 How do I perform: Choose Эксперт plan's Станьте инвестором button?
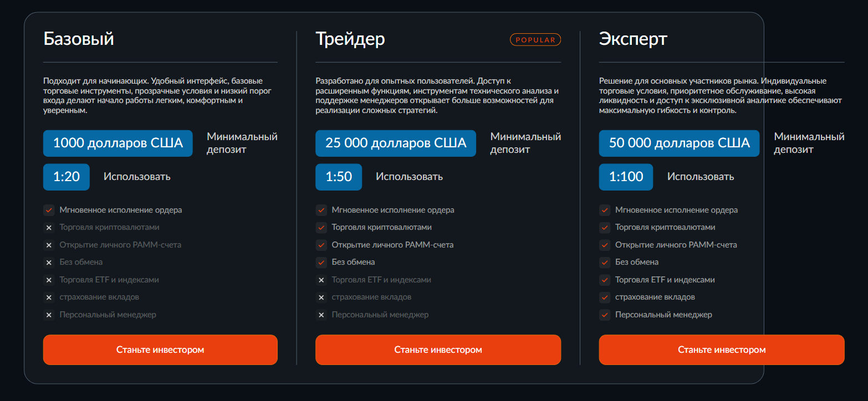click(722, 349)
